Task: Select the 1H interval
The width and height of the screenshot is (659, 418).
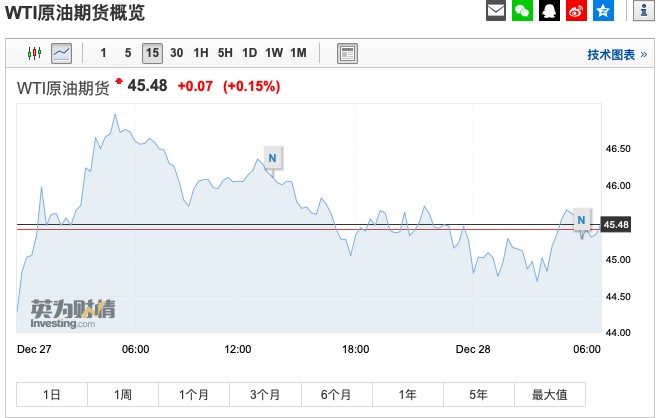Action: tap(201, 53)
